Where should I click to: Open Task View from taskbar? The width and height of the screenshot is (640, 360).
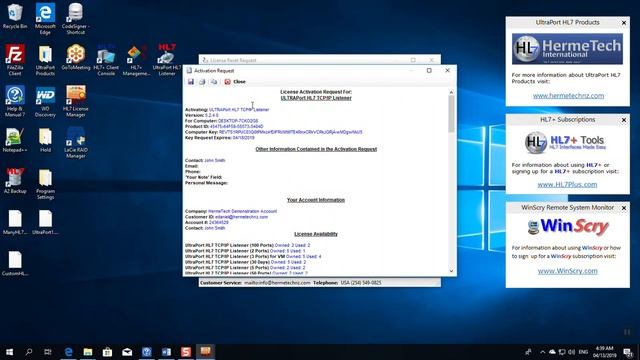click(x=48, y=352)
